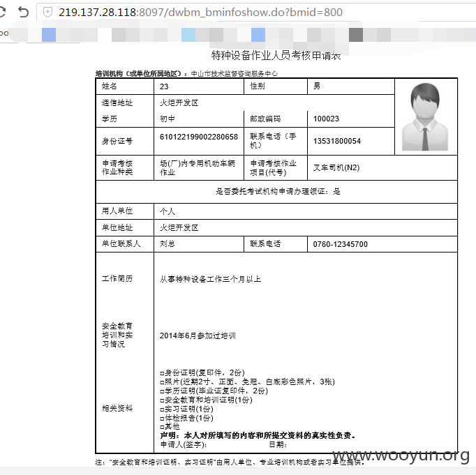Viewport: 476px width, 475px height.
Task: Check the 安全教育和培训证明 box
Action: 162,400
